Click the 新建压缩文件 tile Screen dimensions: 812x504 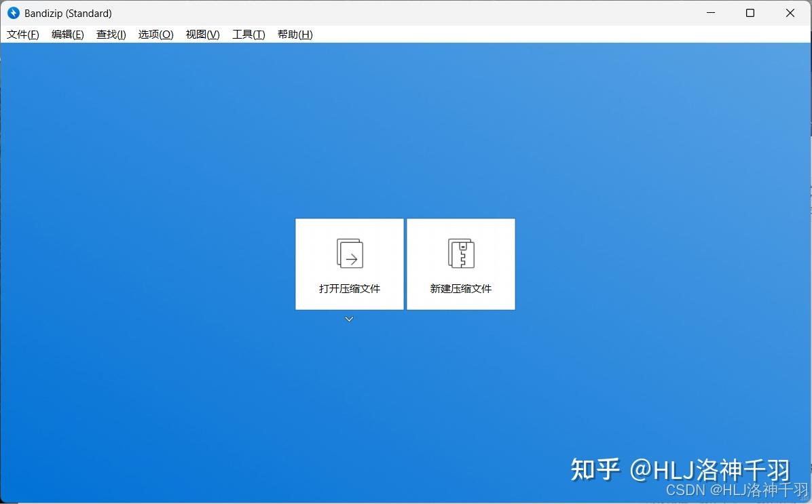coord(461,265)
